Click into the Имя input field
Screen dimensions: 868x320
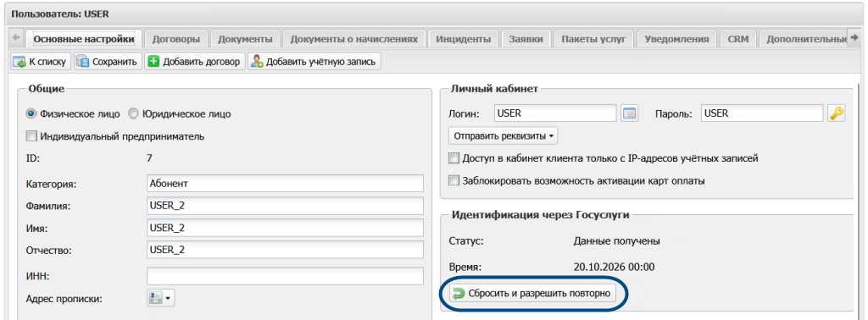click(285, 228)
